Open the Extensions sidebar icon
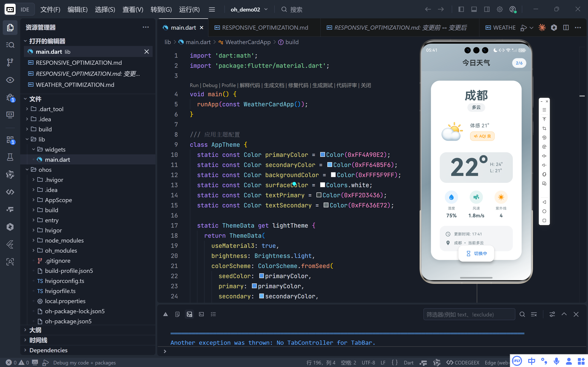This screenshot has width=588, height=367. point(10,140)
